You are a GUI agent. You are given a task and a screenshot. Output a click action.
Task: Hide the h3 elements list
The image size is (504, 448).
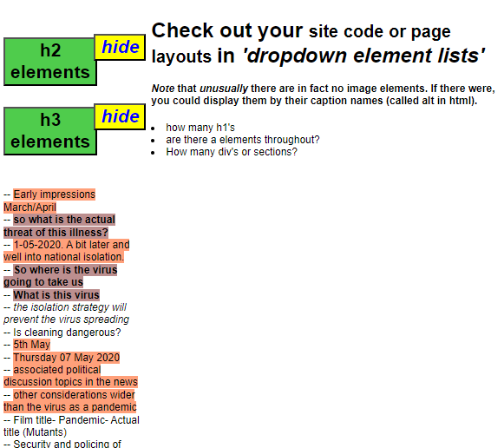(120, 116)
